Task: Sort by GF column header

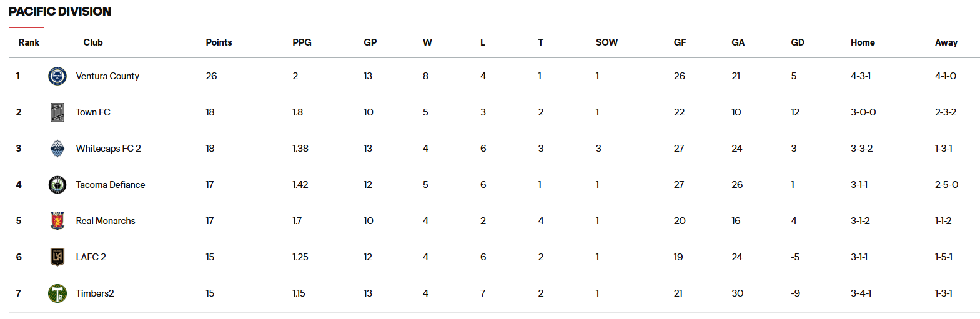Action: pyautogui.click(x=680, y=42)
